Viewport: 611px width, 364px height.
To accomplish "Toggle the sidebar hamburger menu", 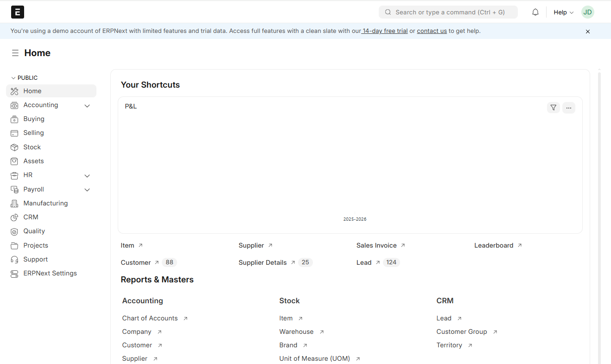I will point(15,53).
